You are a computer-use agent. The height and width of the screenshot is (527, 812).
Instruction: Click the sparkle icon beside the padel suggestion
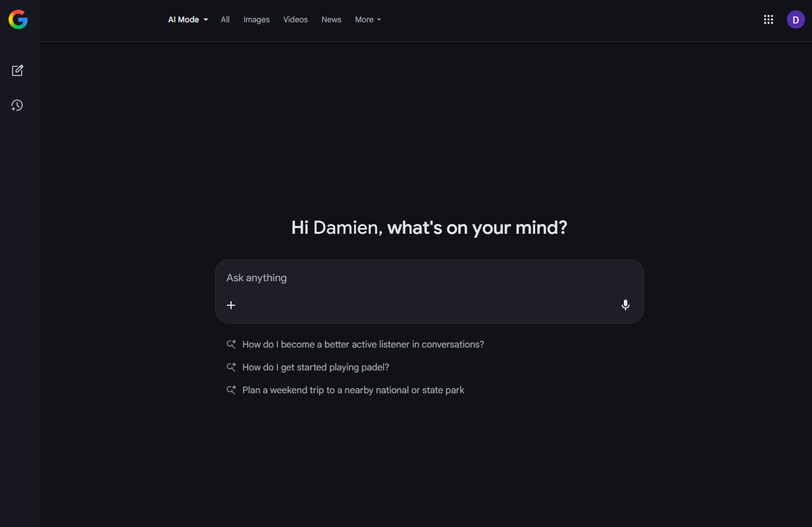pyautogui.click(x=231, y=367)
